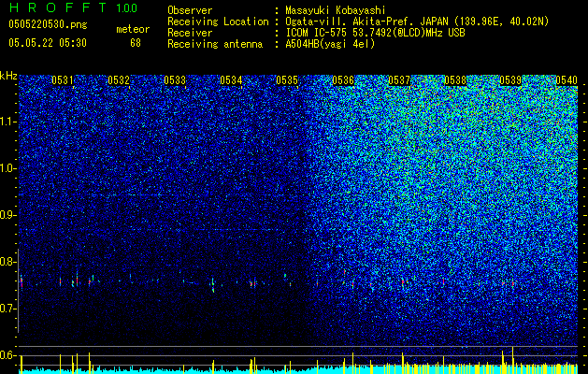Click the Observer label
The image size is (588, 374).
pos(190,10)
